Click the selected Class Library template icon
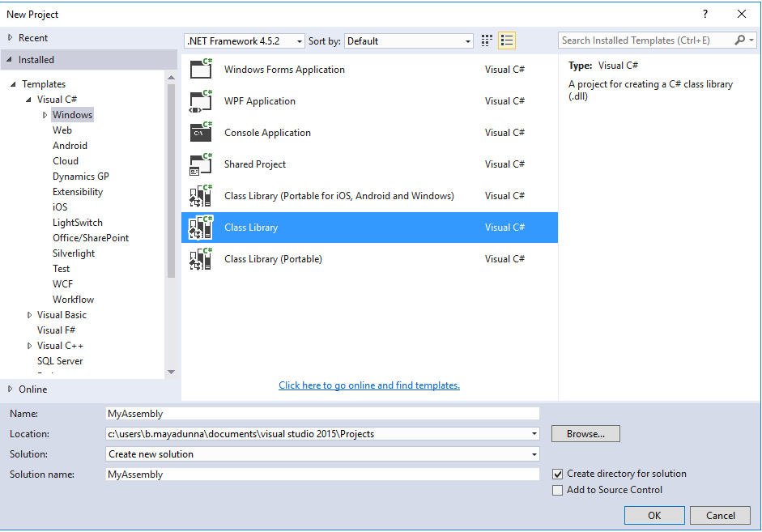This screenshot has width=762, height=532. (201, 228)
